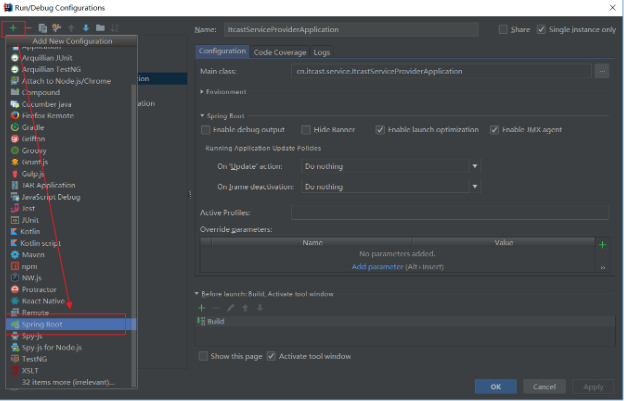
Task: Toggle Activate tool window checkbox
Action: (271, 356)
